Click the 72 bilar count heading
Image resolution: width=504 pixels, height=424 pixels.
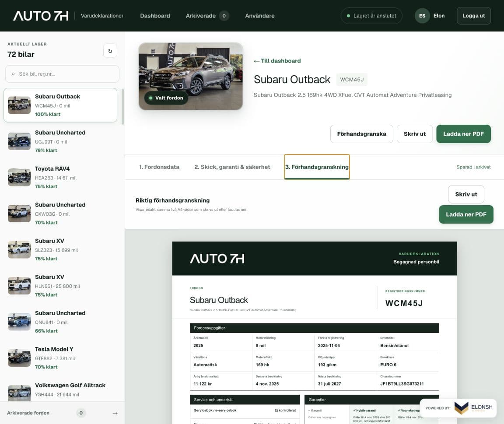click(x=21, y=54)
